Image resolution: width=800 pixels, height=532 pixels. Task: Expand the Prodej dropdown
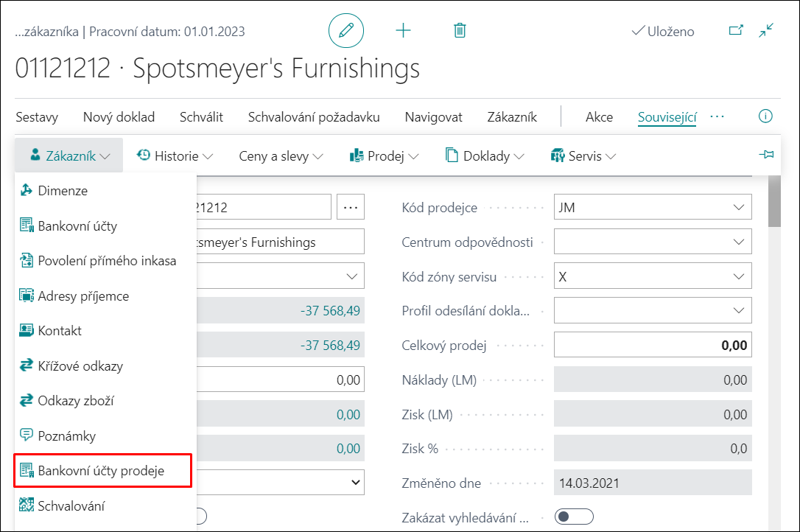tap(385, 155)
